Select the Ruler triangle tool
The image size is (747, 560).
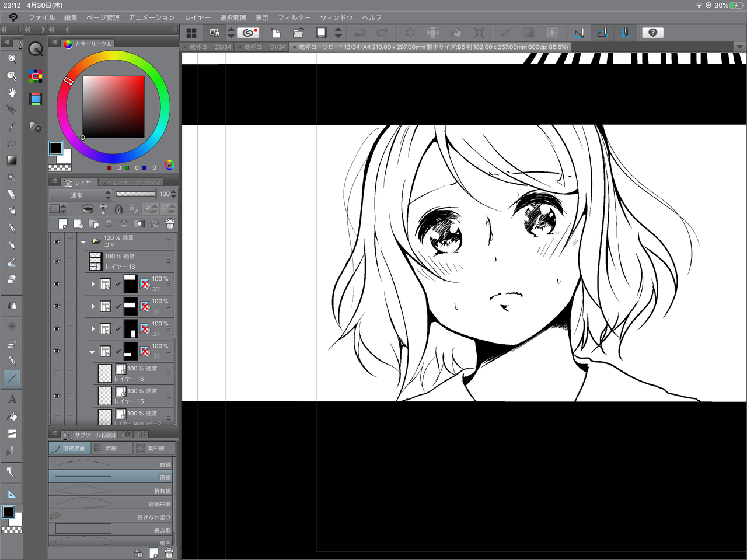[12, 494]
